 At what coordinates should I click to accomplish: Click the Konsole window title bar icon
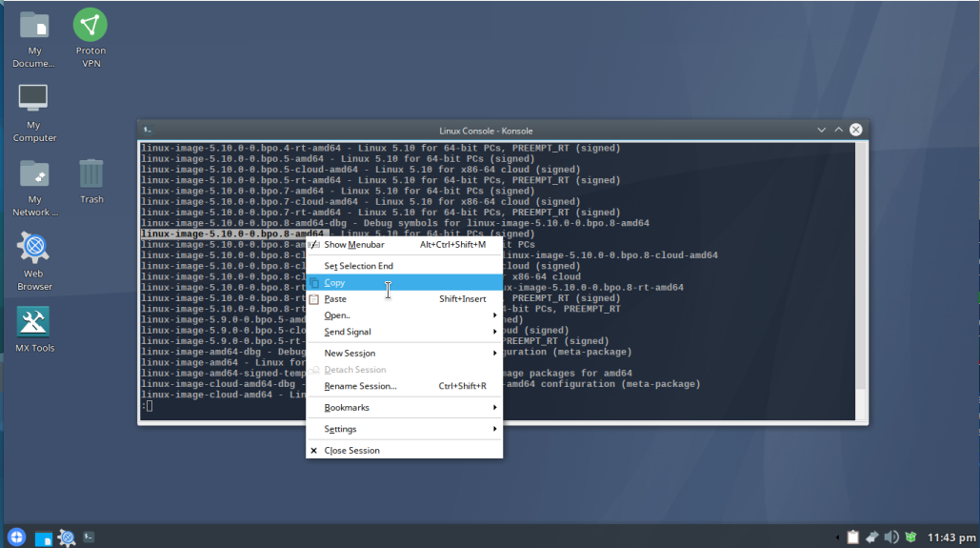coord(148,131)
